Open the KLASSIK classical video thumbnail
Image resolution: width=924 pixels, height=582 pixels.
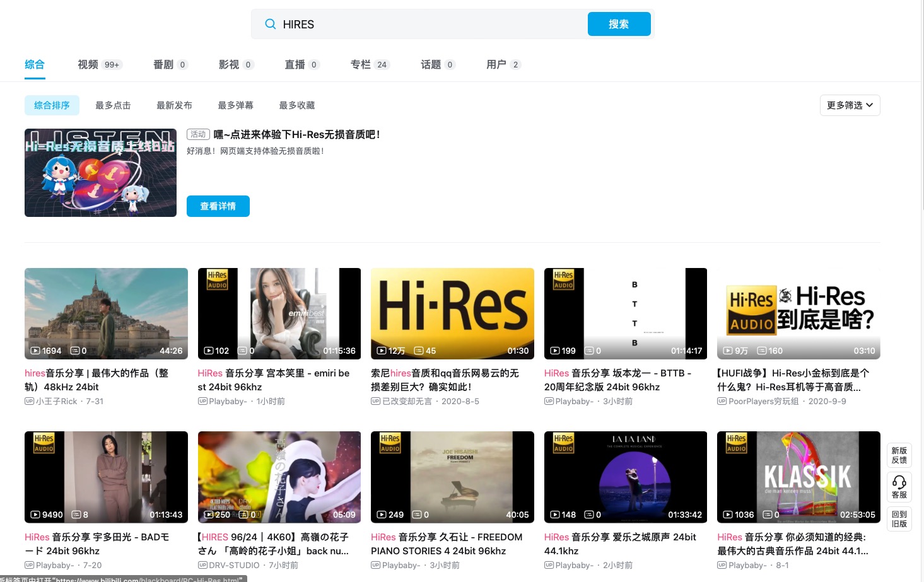(798, 477)
